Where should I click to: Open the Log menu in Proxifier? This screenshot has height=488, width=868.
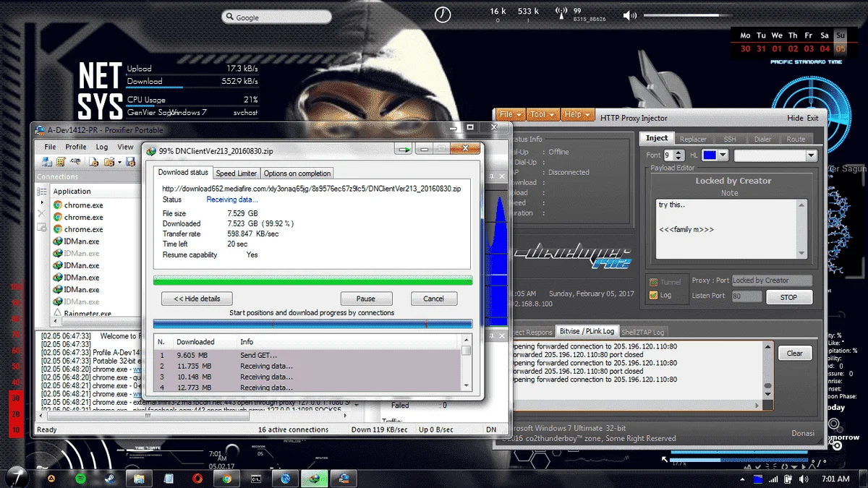102,147
